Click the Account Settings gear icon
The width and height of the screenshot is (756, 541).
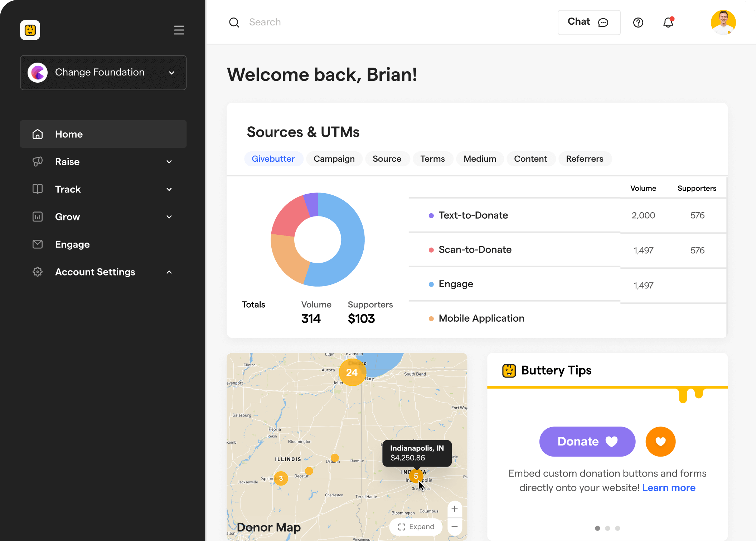click(x=38, y=272)
